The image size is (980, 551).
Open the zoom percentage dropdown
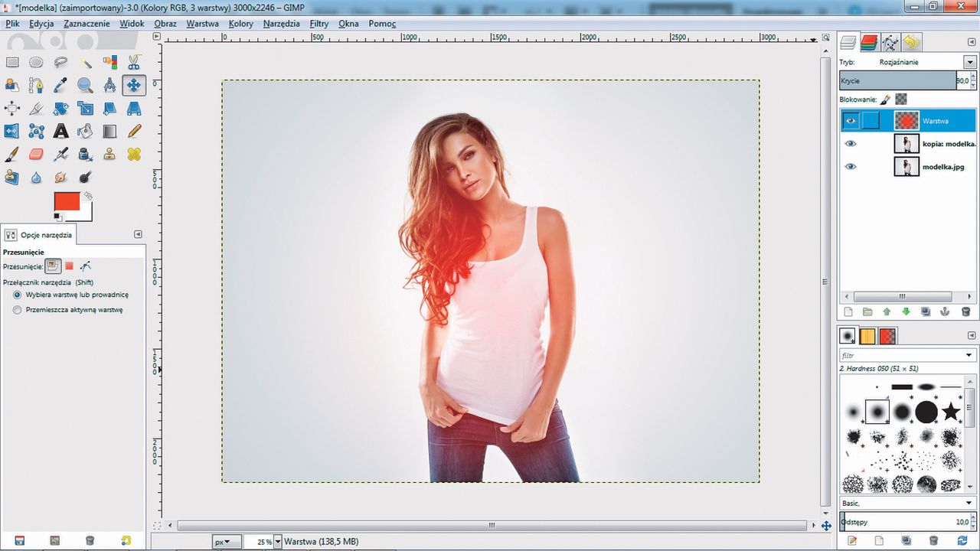277,542
